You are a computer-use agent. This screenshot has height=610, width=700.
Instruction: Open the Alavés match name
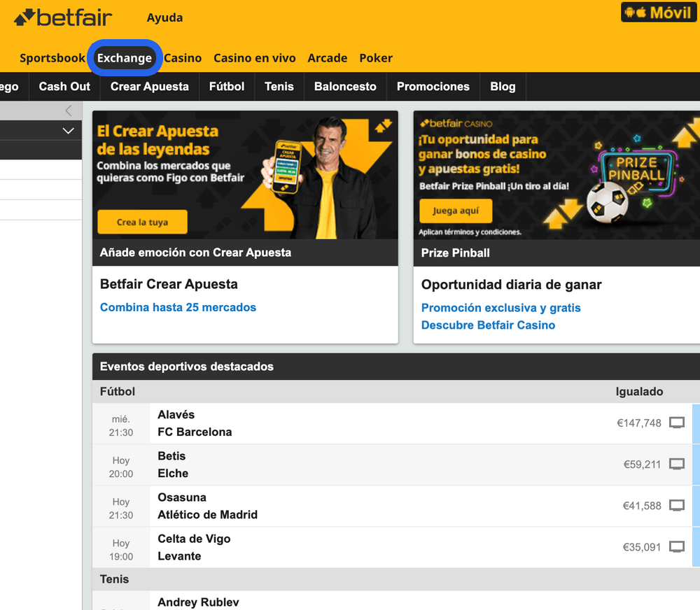tap(176, 415)
